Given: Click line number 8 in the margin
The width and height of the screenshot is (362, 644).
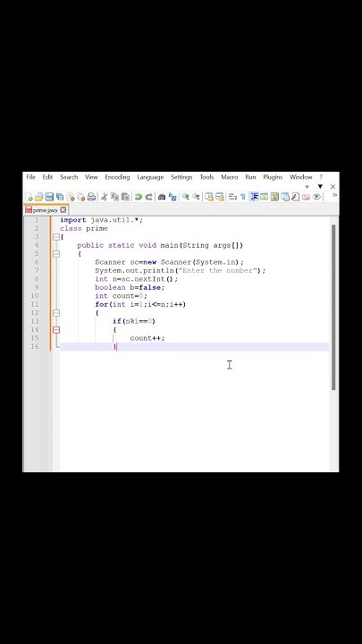Looking at the screenshot, I should (x=37, y=279).
